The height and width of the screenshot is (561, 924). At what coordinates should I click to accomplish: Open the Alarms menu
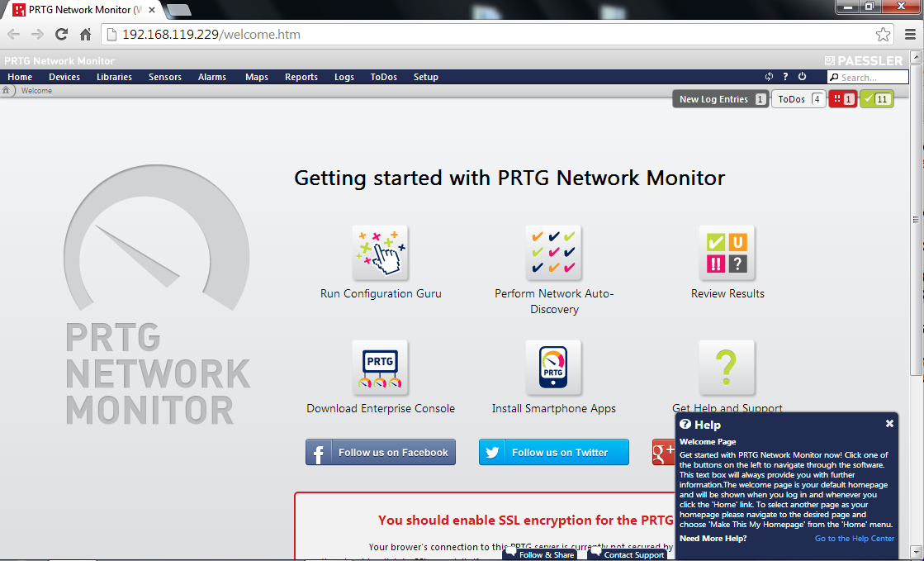point(212,77)
